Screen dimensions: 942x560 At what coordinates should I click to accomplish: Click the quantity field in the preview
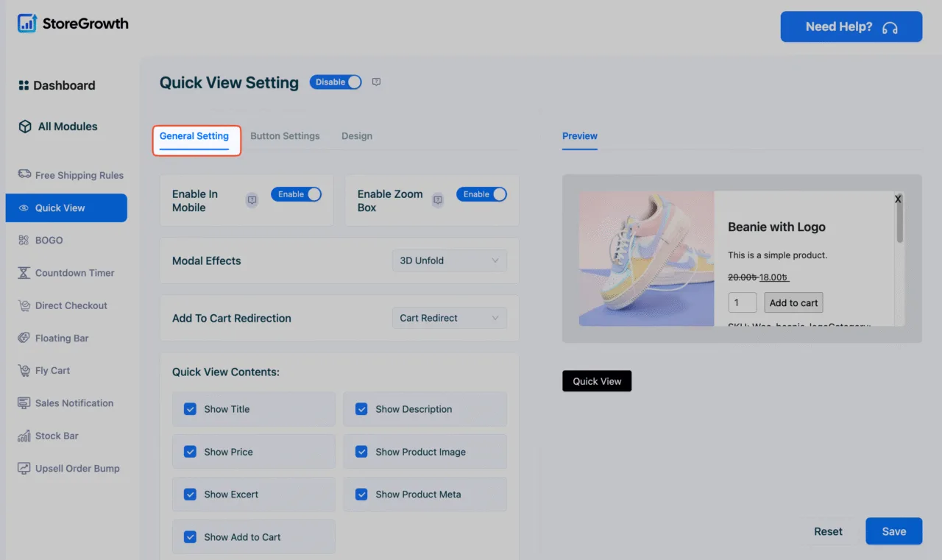point(743,302)
